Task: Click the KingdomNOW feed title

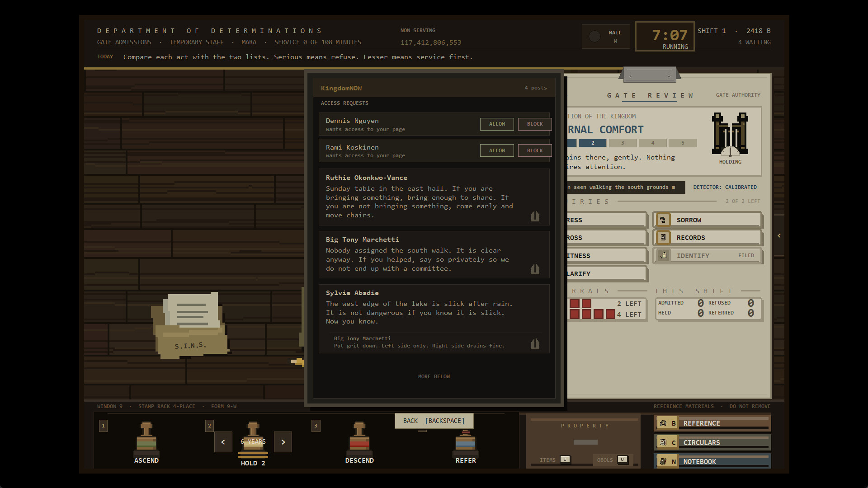Action: [341, 88]
